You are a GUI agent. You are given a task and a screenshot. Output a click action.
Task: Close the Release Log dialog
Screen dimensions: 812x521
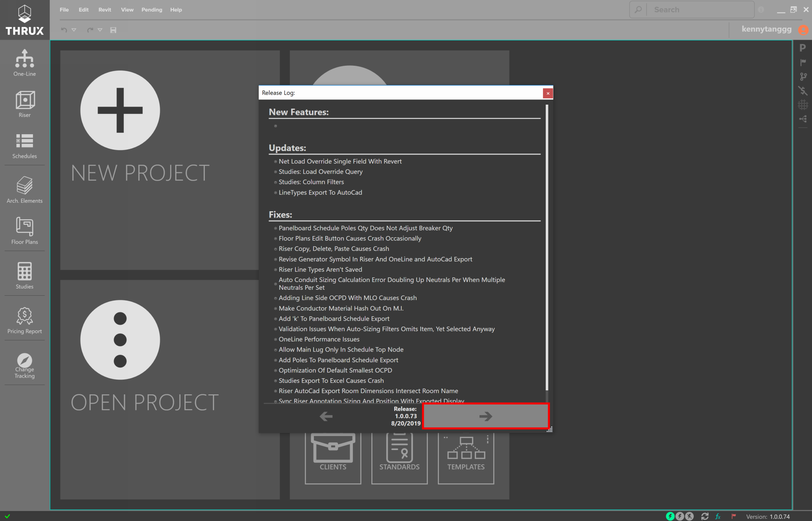click(548, 93)
